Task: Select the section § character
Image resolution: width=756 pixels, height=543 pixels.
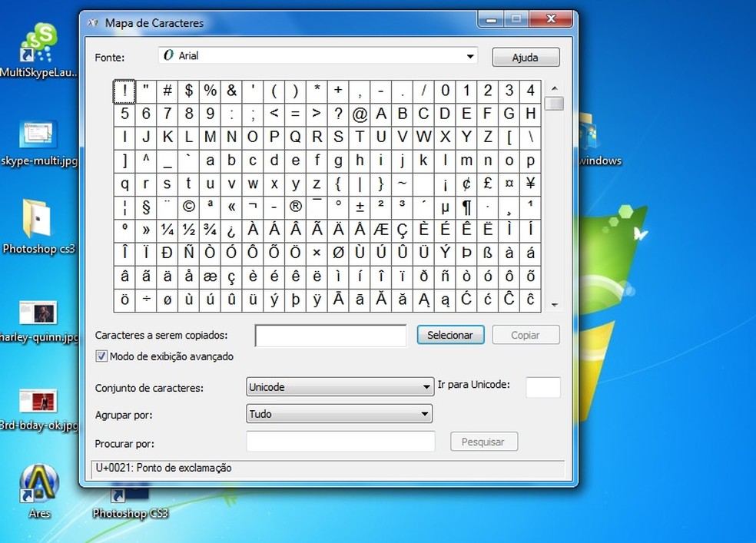Action: coord(146,207)
